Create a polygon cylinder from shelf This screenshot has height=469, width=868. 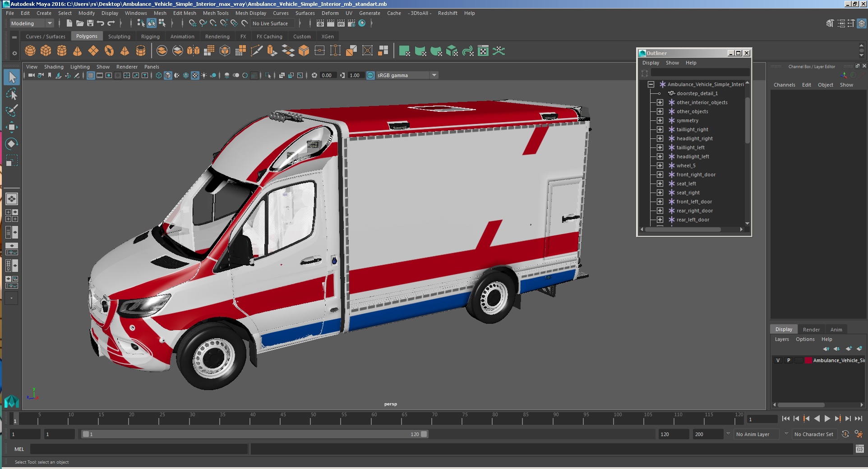tap(62, 51)
